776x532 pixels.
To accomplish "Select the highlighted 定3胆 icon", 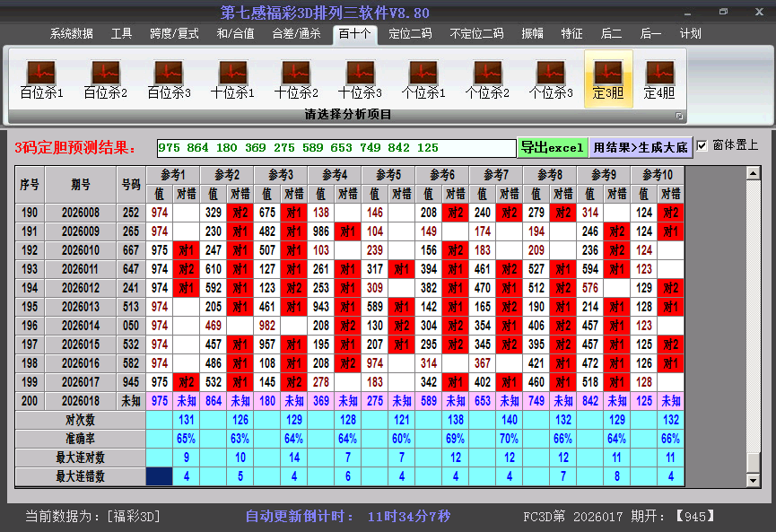I will click(x=608, y=79).
